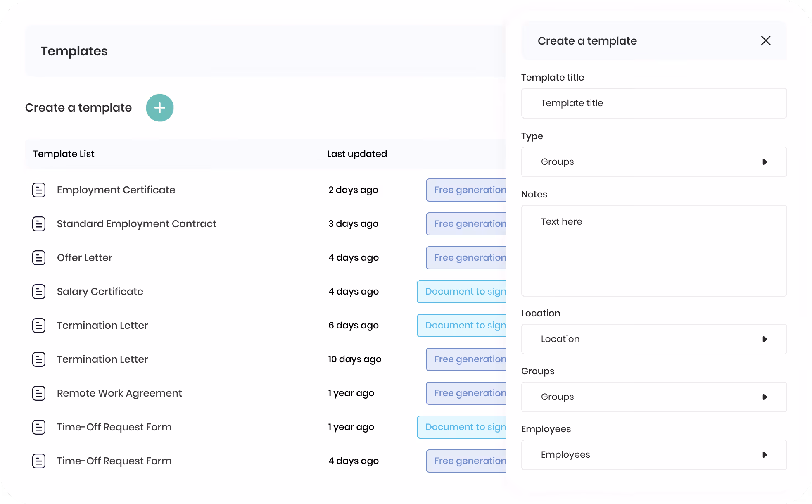The width and height of the screenshot is (812, 504).
Task: Click the Free generation tag, Termination Letter 10 days ago
Action: pyautogui.click(x=466, y=359)
